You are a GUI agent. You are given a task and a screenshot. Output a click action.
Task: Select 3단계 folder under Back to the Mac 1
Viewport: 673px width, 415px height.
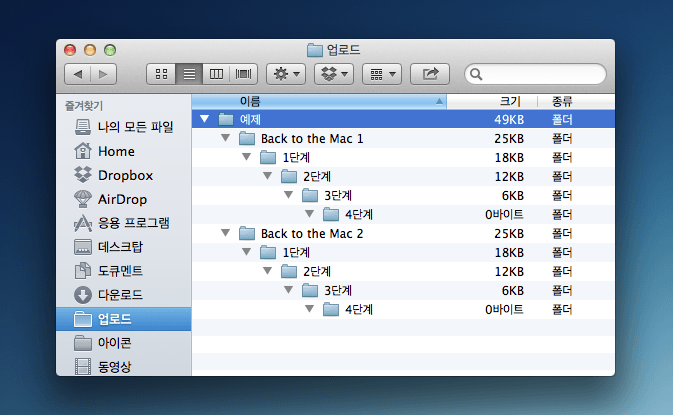point(403,195)
